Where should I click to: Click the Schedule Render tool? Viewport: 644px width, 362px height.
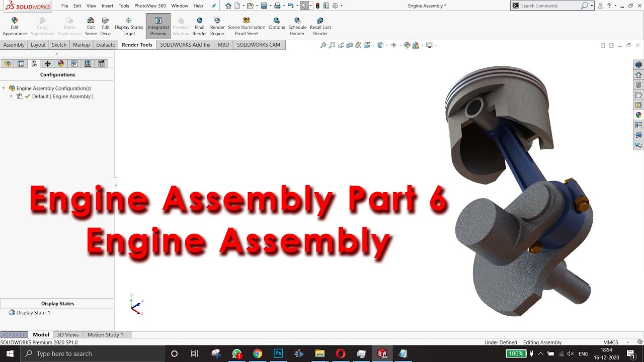[x=297, y=25]
